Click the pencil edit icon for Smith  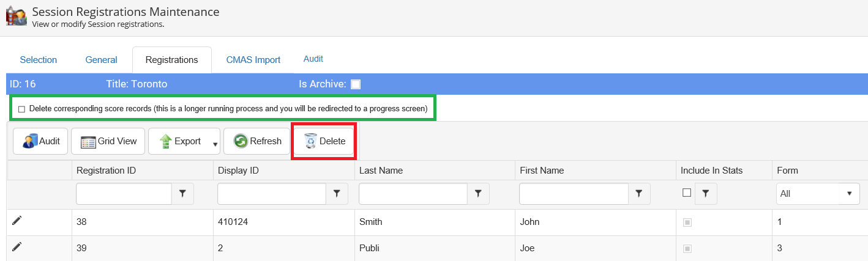tap(17, 221)
